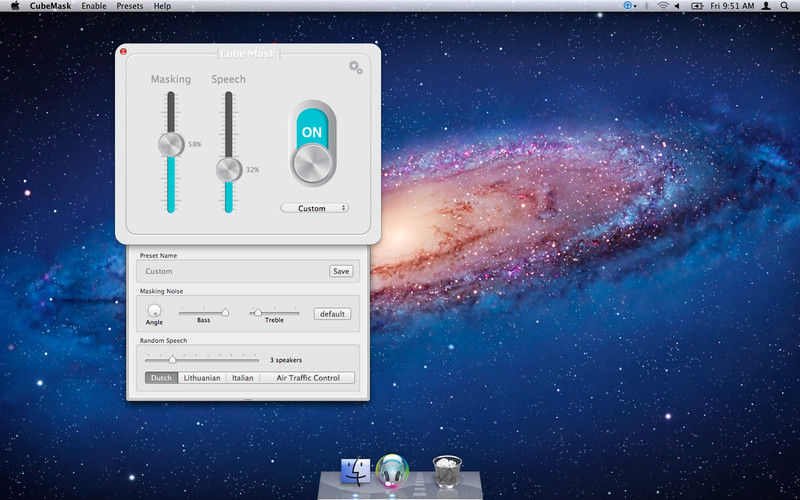Click the Fri 9:51 AM clock
800x500 pixels.
(732, 6)
